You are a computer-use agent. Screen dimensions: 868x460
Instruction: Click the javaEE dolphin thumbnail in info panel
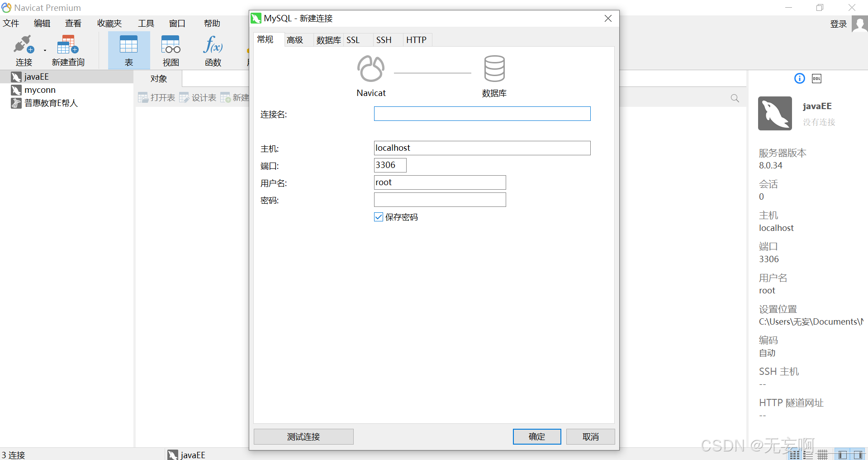click(775, 113)
